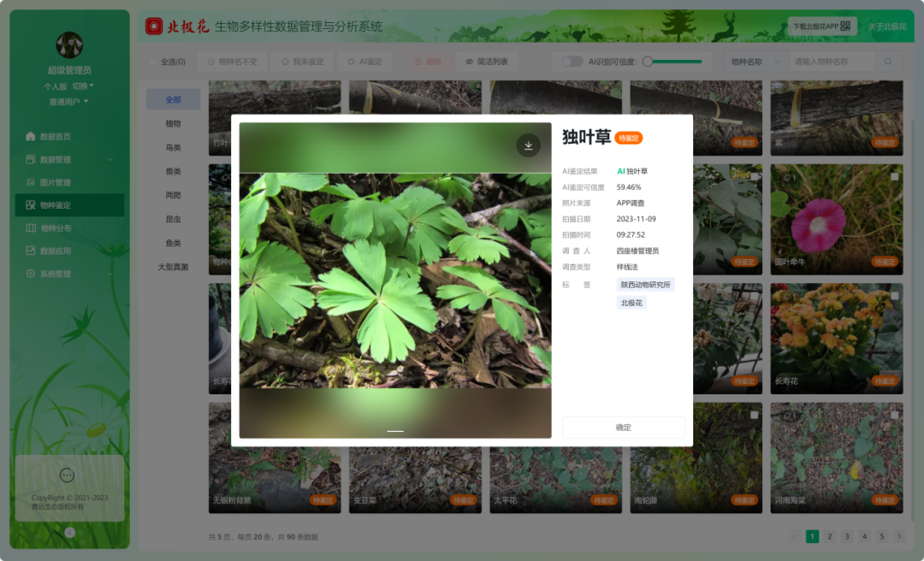Open the QR code 下载北极花APP button
This screenshot has width=924, height=561.
pyautogui.click(x=821, y=26)
